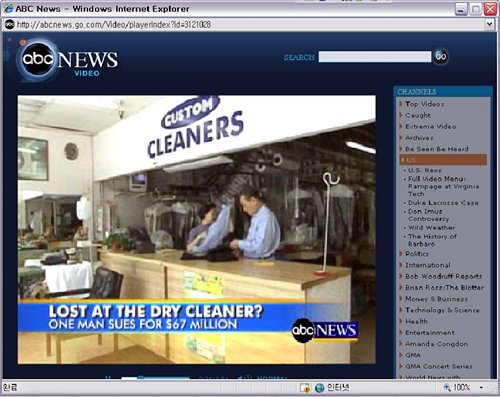The height and width of the screenshot is (397, 500).
Task: Click the popup blocker status icon
Action: pos(305,388)
